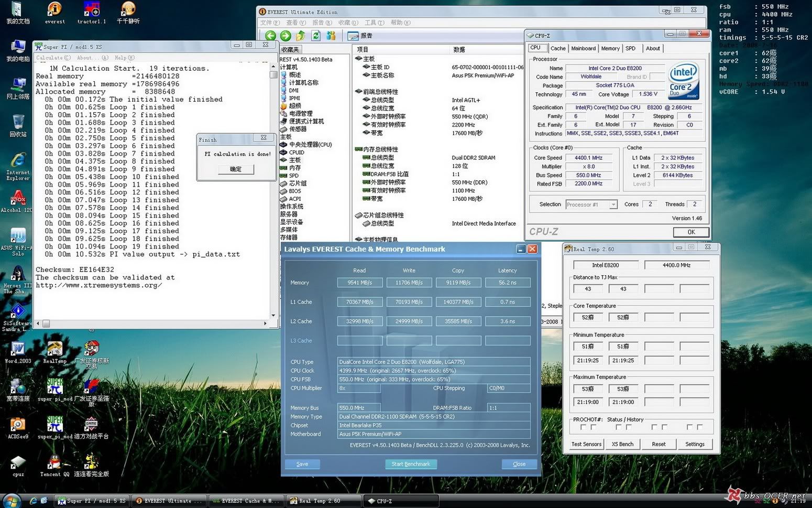Image resolution: width=812 pixels, height=508 pixels.
Task: Open EVEREST 文件(F) menu
Action: pyautogui.click(x=270, y=23)
